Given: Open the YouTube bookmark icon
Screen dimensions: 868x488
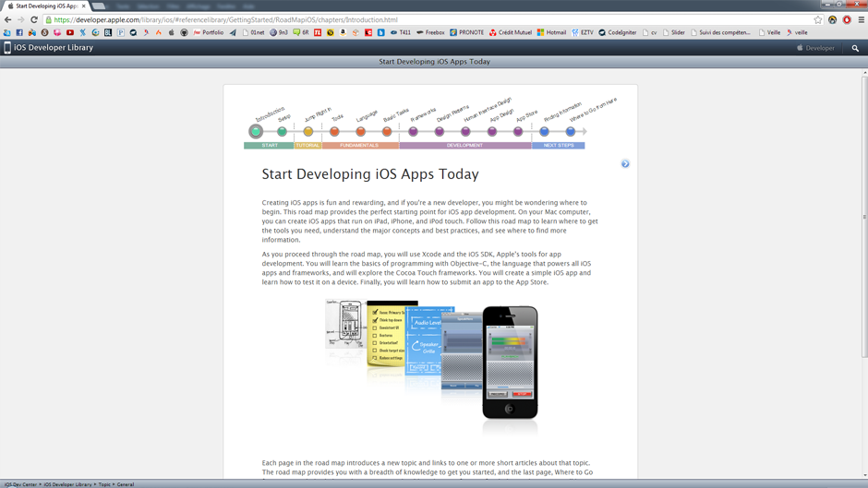Looking at the screenshot, I should coord(70,32).
